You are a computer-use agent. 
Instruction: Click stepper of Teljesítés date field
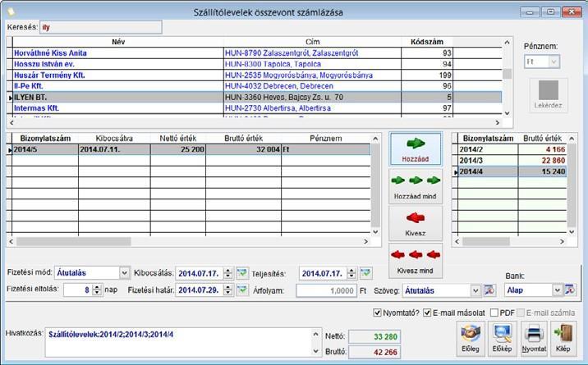[x=351, y=273]
